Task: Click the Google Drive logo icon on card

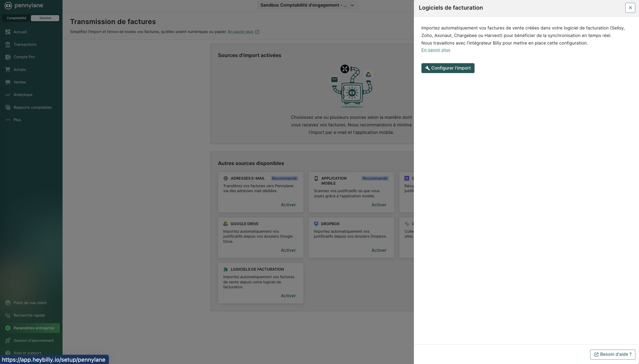Action: 225,224
